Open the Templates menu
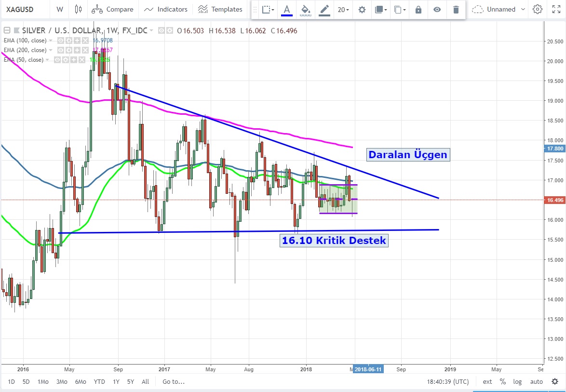The width and height of the screenshot is (566, 392). coord(220,9)
